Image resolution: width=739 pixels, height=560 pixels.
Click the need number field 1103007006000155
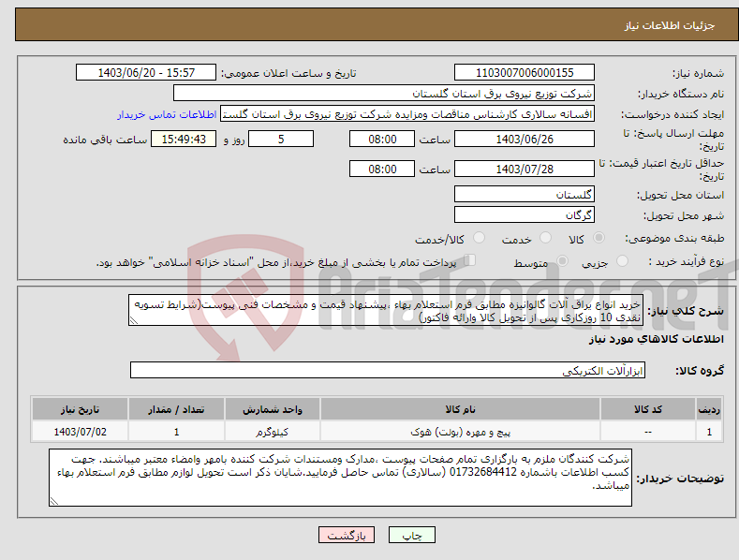(x=525, y=73)
